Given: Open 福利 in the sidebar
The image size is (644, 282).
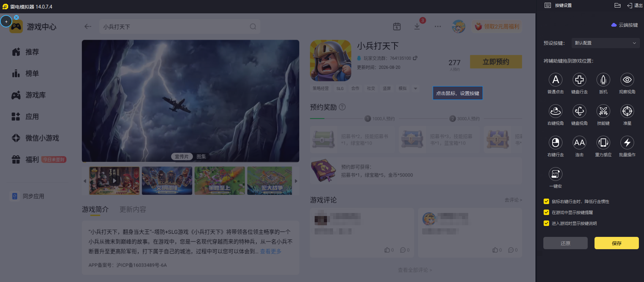Looking at the screenshot, I should tap(26, 160).
